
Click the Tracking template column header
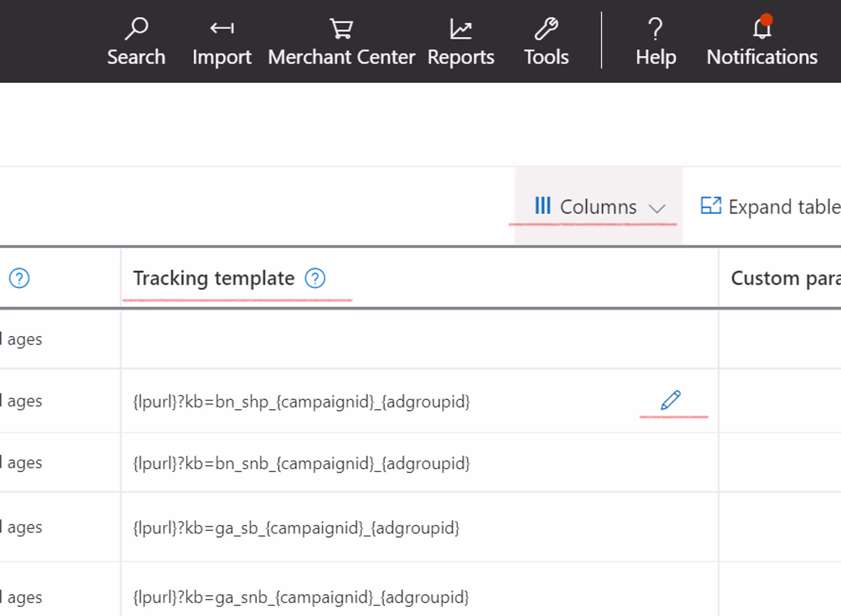[x=214, y=278]
